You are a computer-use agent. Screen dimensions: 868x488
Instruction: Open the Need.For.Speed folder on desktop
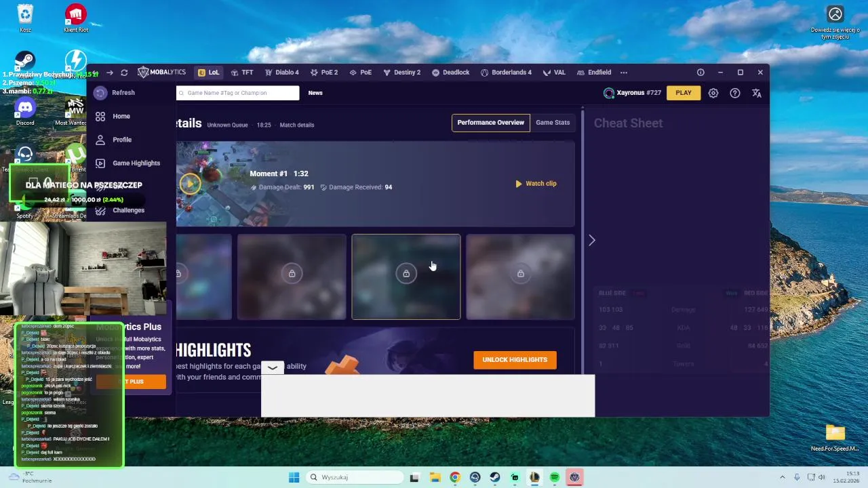[835, 439]
